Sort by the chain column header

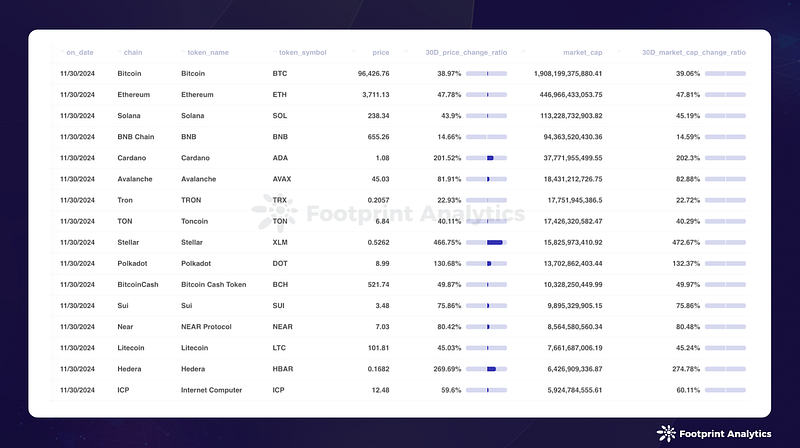(133, 53)
